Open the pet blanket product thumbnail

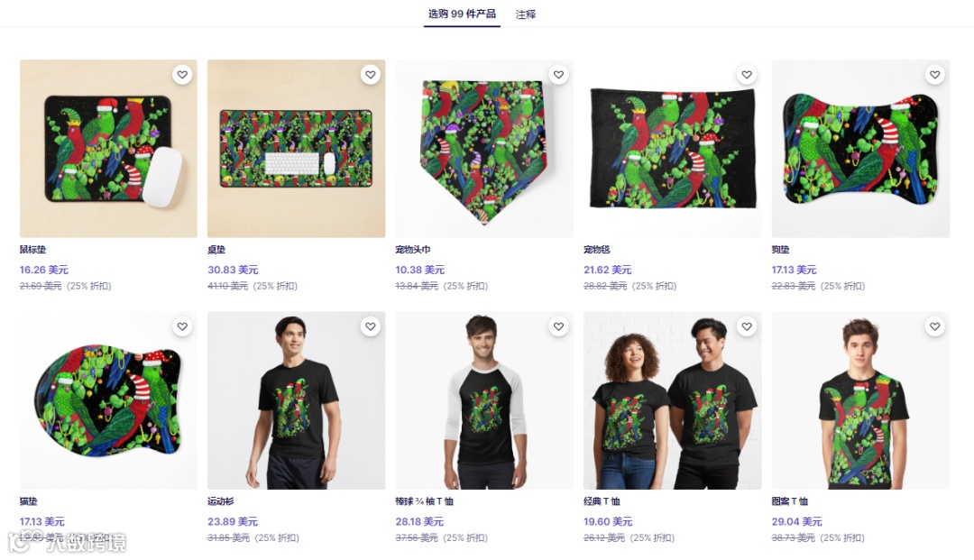[x=672, y=149]
